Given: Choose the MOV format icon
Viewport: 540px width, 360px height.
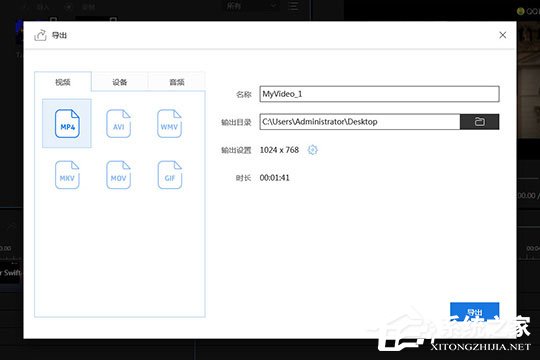Looking at the screenshot, I should (118, 175).
